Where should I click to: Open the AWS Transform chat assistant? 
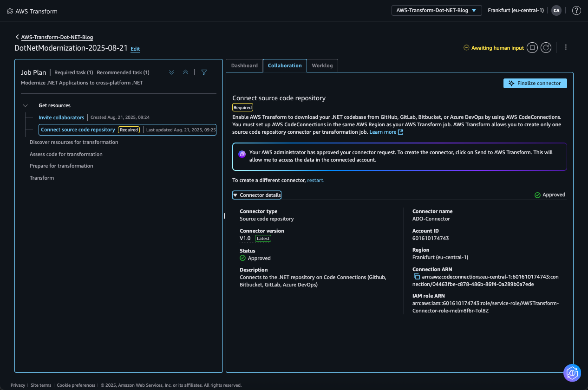572,373
